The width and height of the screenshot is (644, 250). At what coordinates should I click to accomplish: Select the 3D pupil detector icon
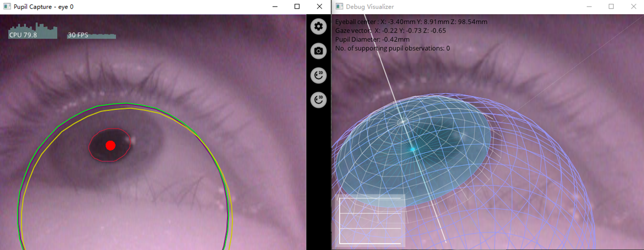[318, 100]
